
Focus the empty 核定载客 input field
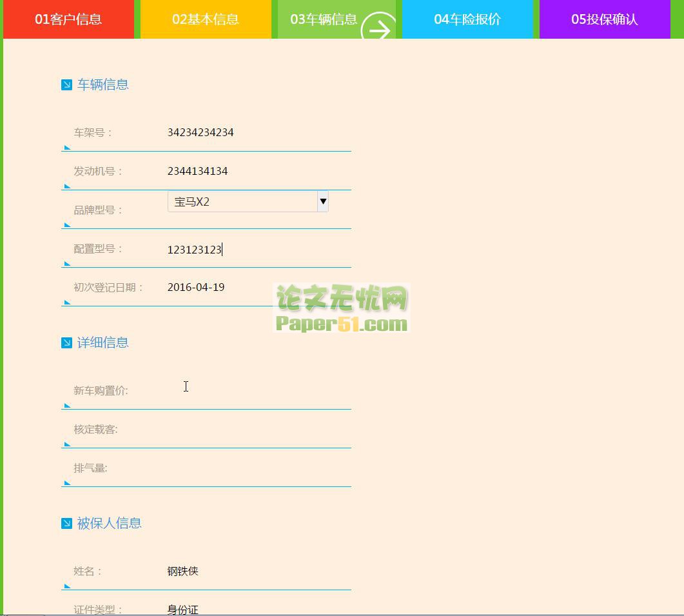259,429
